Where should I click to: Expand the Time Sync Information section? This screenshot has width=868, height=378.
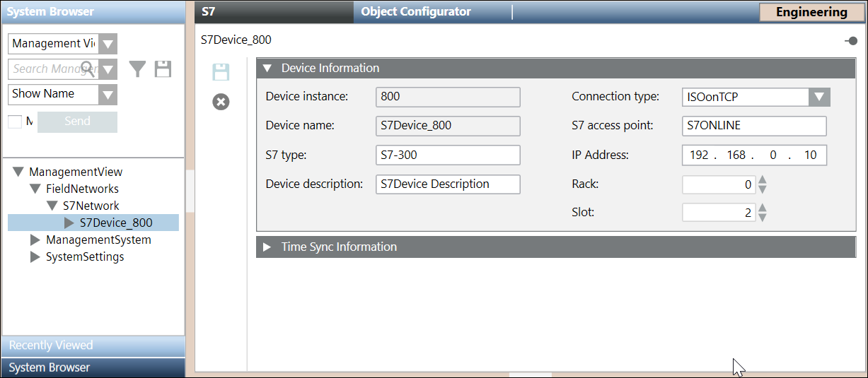[267, 247]
